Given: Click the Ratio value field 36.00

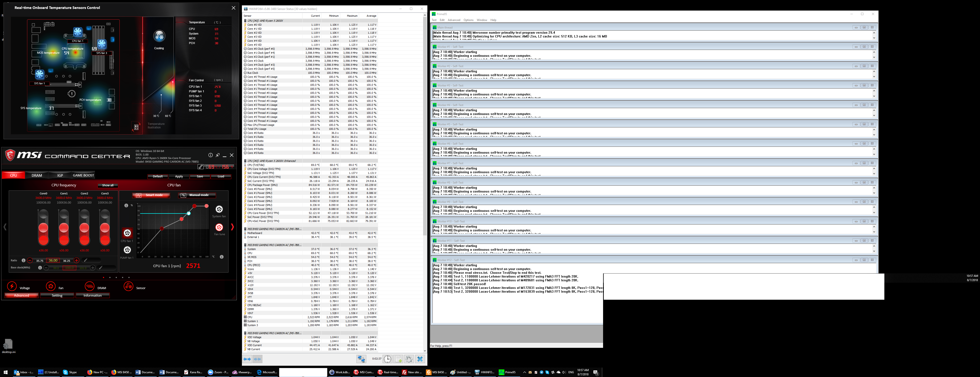Looking at the screenshot, I should click(x=53, y=261).
